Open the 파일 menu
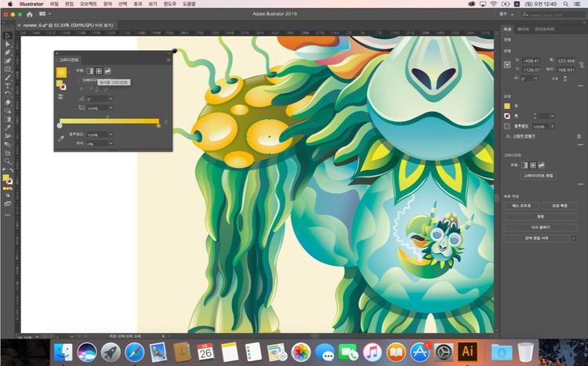Image resolution: width=588 pixels, height=366 pixels. pos(54,4)
